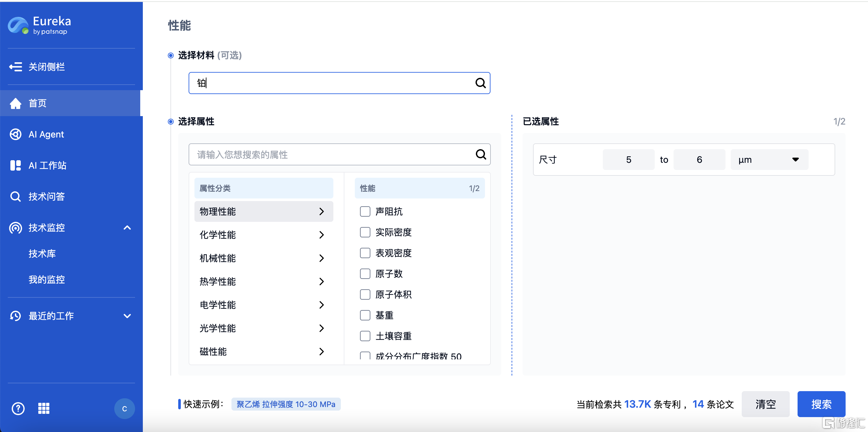Screen dimensions: 868x432
Task: Expand 热学性能 category arrow
Action: coord(321,282)
